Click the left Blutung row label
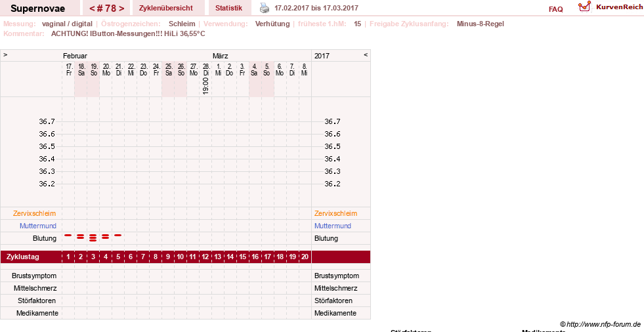The width and height of the screenshot is (644, 332). point(45,238)
